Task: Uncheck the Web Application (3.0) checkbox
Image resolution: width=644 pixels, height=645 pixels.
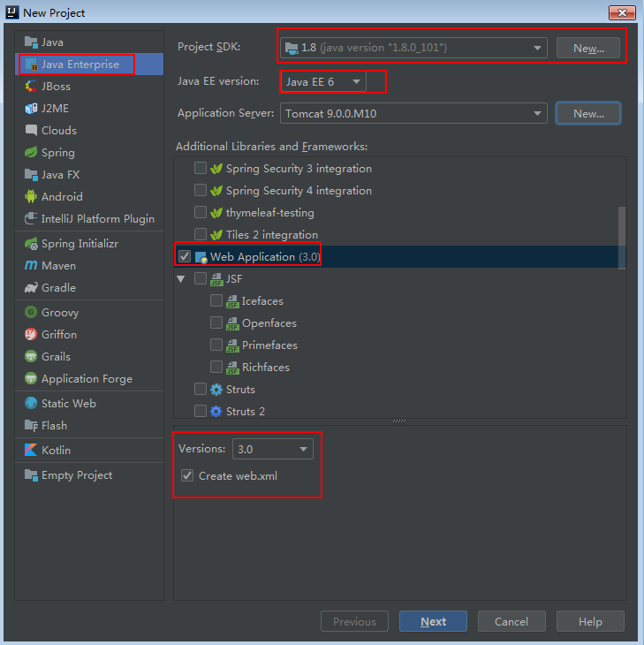Action: [x=185, y=256]
